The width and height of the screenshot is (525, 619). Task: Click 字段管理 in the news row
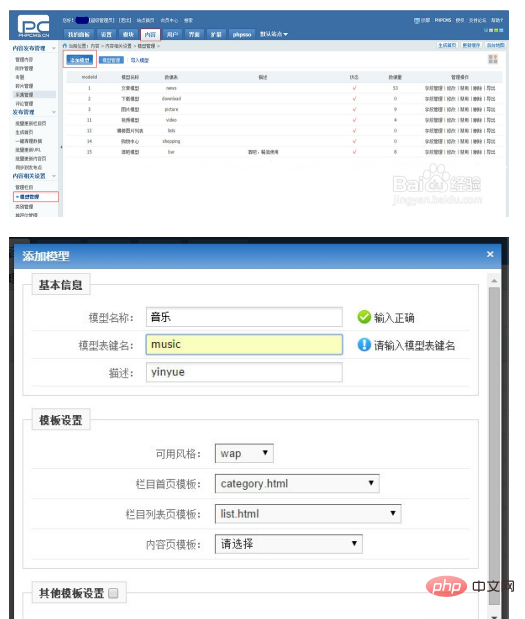433,88
